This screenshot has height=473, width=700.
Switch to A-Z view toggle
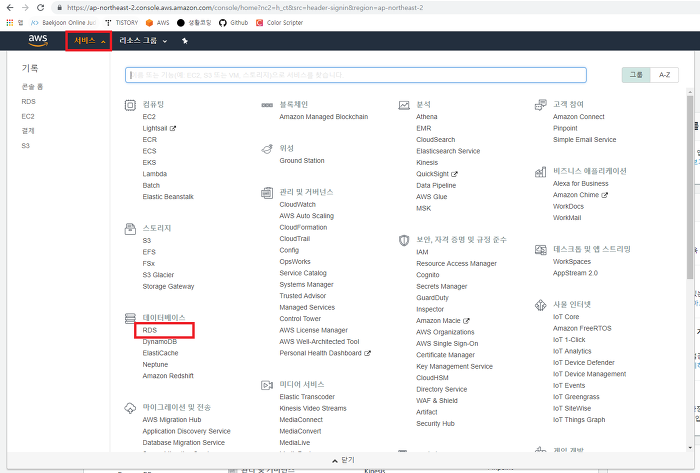664,75
